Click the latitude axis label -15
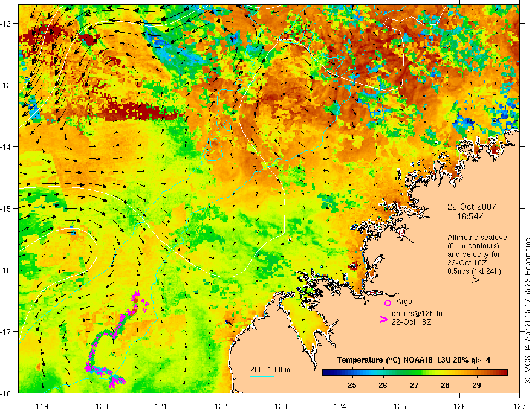This screenshot has width=532, height=411. click(6, 208)
